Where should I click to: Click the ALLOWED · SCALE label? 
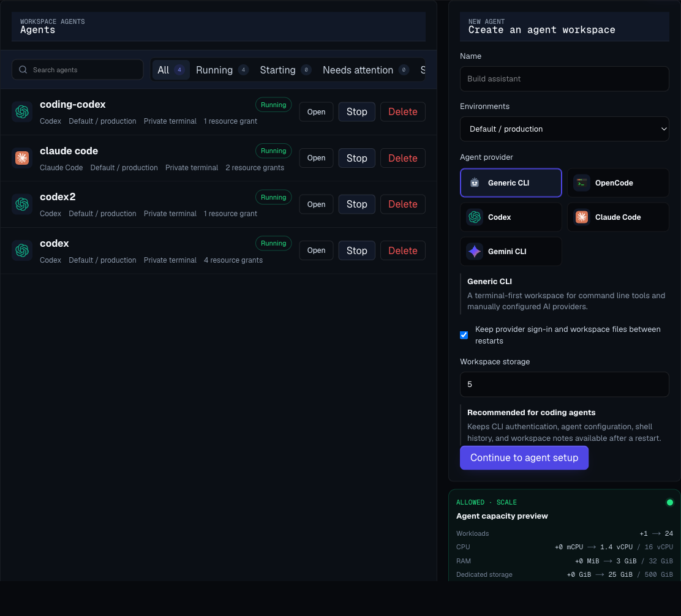coord(486,502)
